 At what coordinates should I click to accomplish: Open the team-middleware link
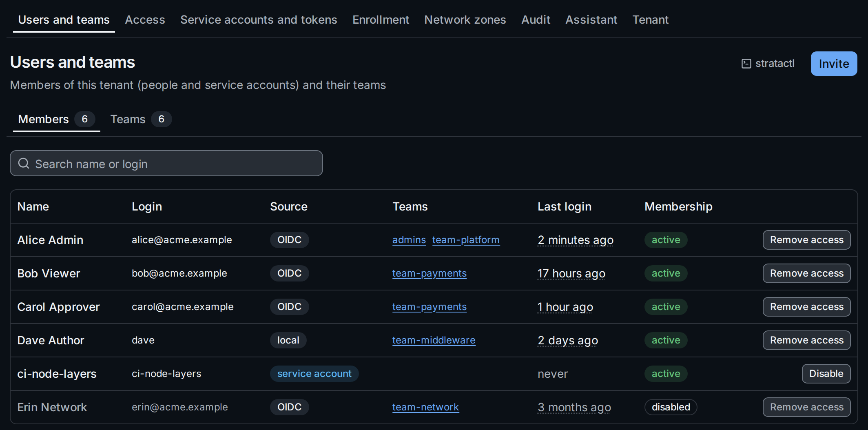point(434,340)
